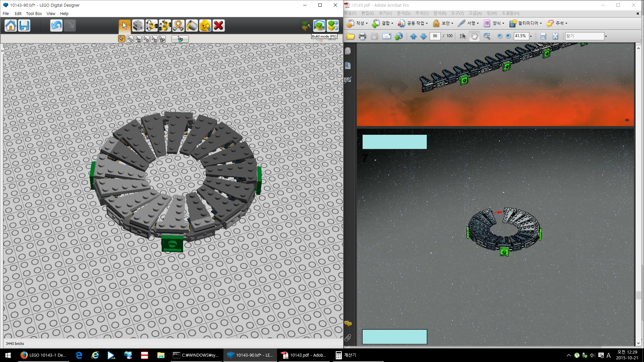The width and height of the screenshot is (644, 362).
Task: Activate the Flex tool
Action: (x=178, y=25)
